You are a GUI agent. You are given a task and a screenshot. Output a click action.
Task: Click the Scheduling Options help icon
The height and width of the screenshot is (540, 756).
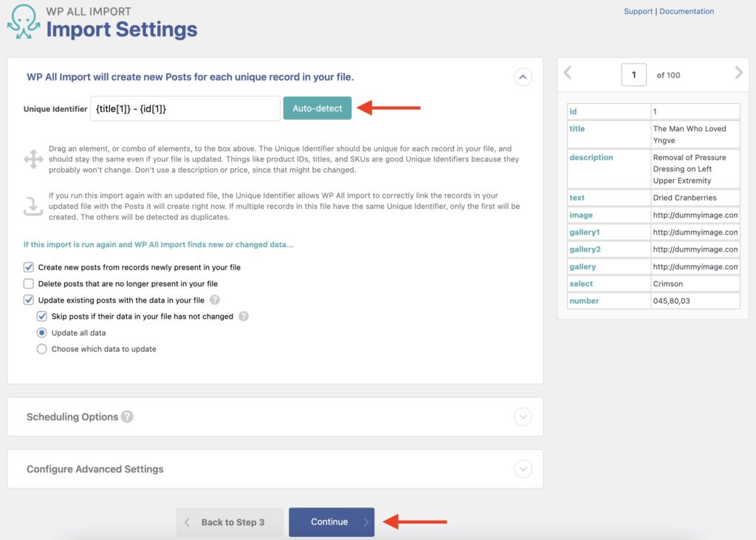[x=127, y=417]
